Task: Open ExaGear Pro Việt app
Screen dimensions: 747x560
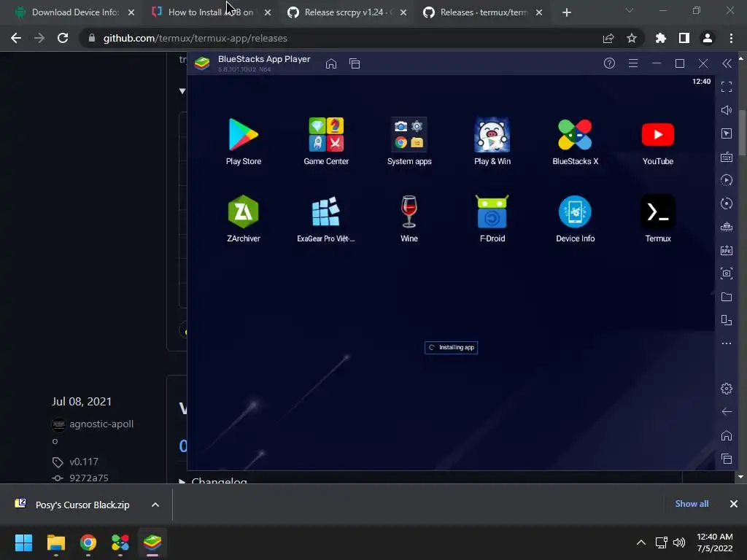Action: coord(326,218)
